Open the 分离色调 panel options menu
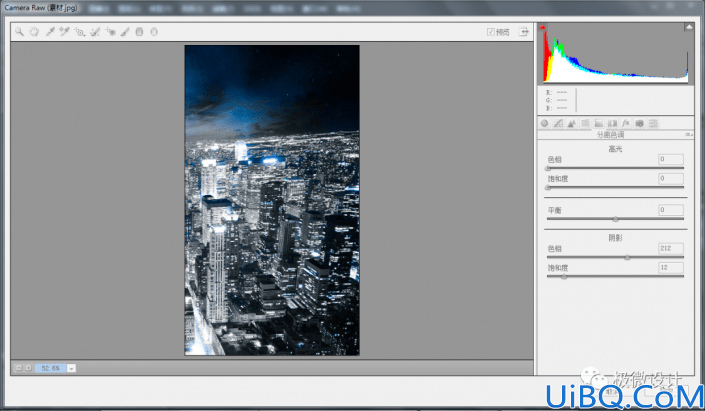 (689, 134)
